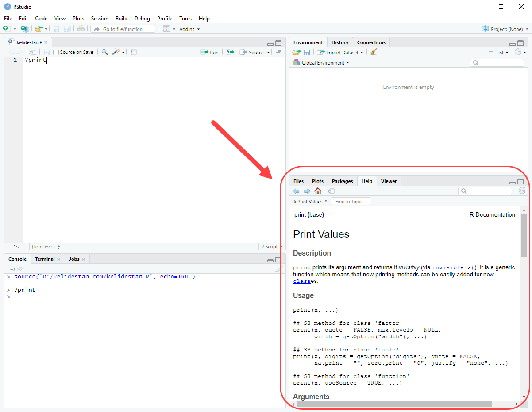
Task: Click the magic wand code tools icon
Action: (x=116, y=52)
